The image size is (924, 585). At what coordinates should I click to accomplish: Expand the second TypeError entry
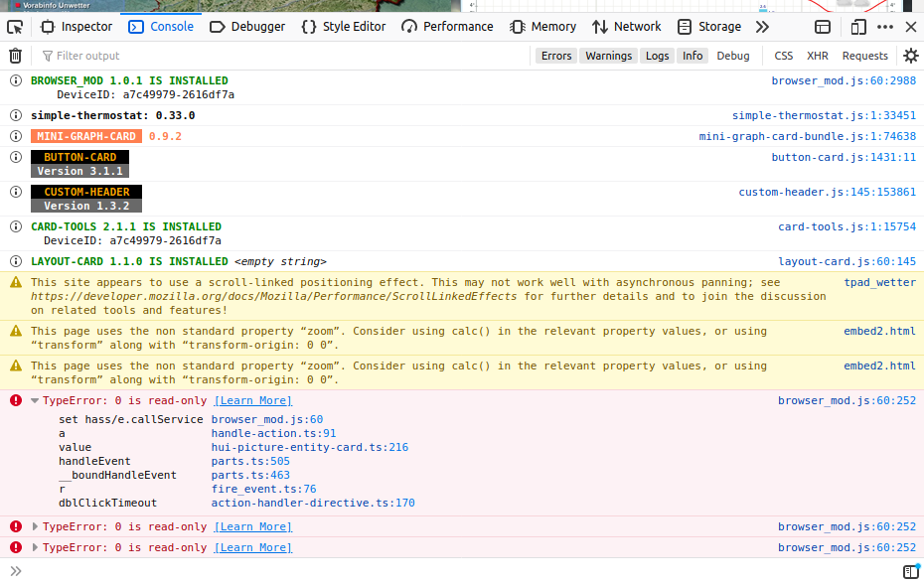click(x=35, y=526)
